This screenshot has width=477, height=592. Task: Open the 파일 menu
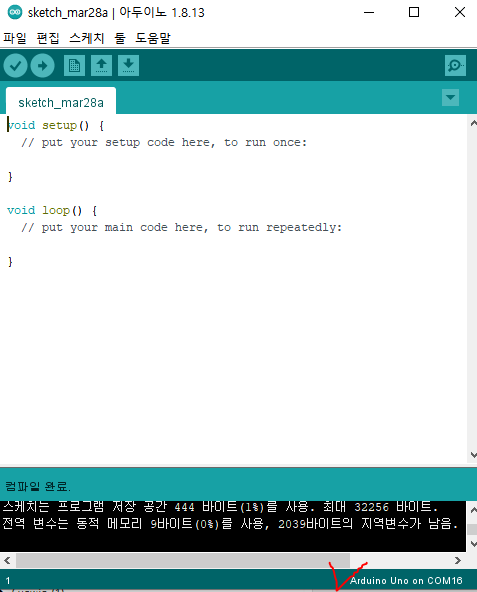click(x=15, y=38)
